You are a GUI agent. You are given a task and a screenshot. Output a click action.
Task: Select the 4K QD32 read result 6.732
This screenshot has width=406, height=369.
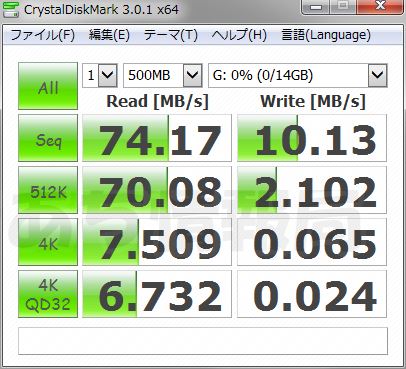[157, 294]
